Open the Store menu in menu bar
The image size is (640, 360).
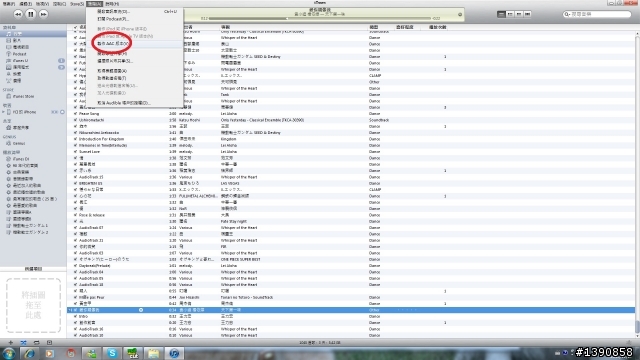[x=77, y=4]
